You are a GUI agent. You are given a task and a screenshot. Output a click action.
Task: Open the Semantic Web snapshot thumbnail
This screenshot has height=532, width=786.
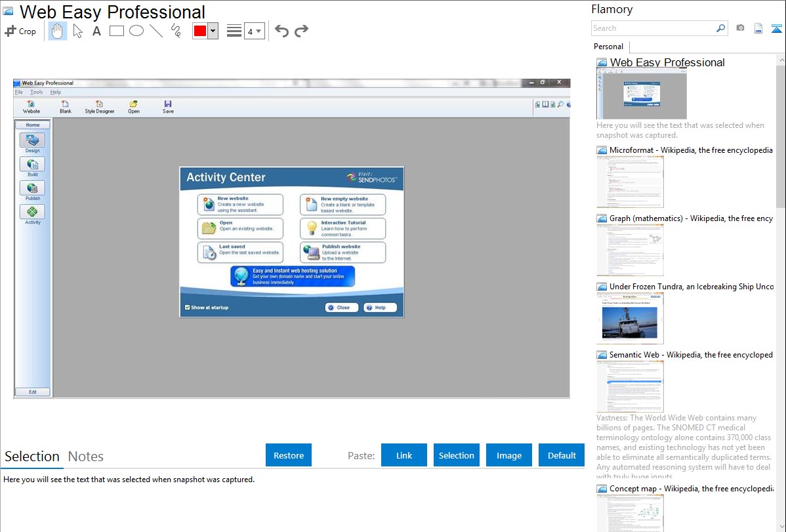pos(630,386)
